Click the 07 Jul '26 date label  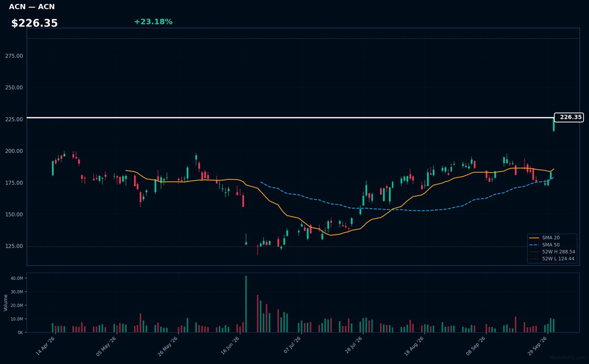[x=292, y=345]
